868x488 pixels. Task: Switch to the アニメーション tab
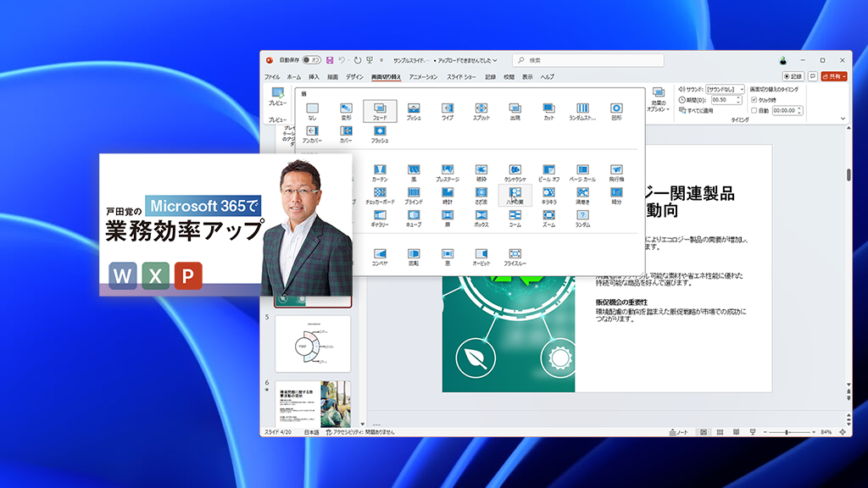click(x=423, y=77)
